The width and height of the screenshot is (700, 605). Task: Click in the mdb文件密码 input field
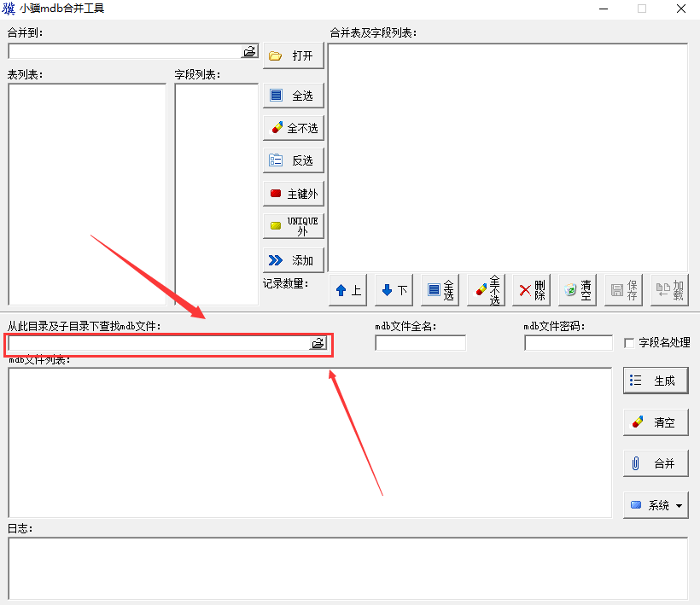(569, 343)
